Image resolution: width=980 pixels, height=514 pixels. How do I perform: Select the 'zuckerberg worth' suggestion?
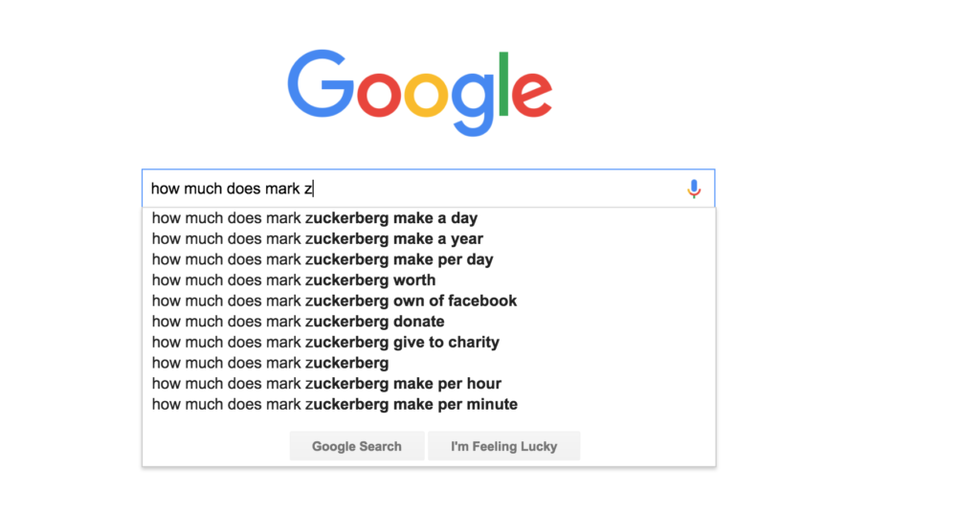(294, 280)
